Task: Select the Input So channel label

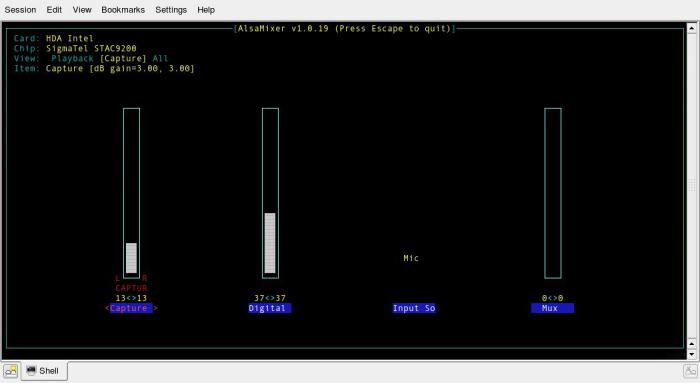Action: point(414,308)
